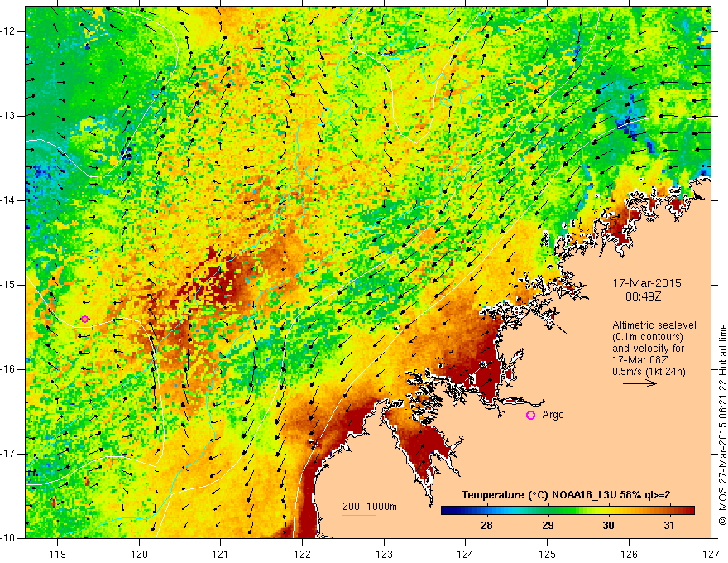Click the '122' longitude axis label
Image resolution: width=728 pixels, height=563 pixels.
pos(302,554)
